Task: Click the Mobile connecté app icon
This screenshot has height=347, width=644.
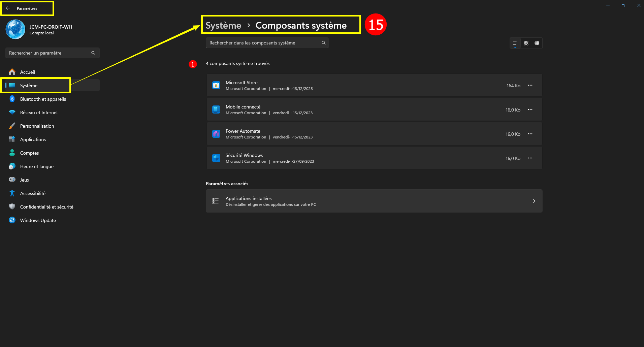Action: tap(216, 109)
